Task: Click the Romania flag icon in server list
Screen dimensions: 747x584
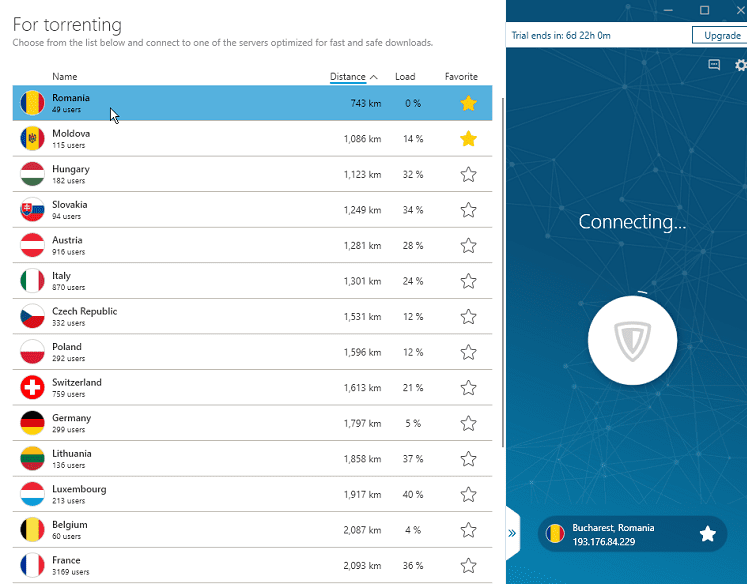Action: [32, 103]
